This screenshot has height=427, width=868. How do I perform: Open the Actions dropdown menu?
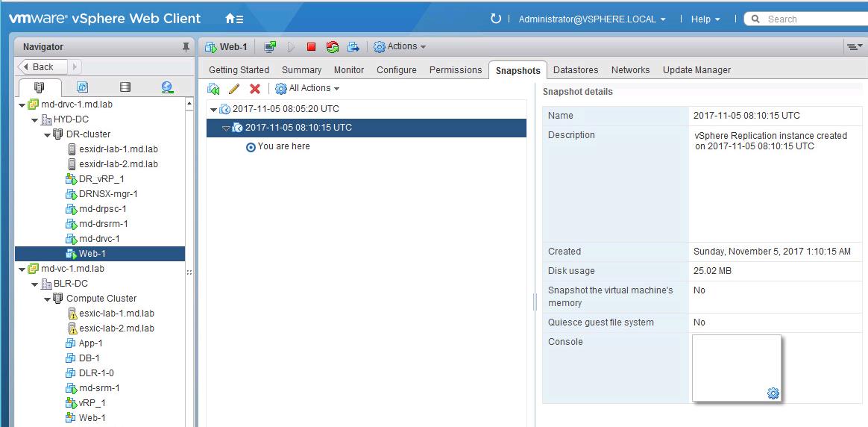(x=400, y=46)
